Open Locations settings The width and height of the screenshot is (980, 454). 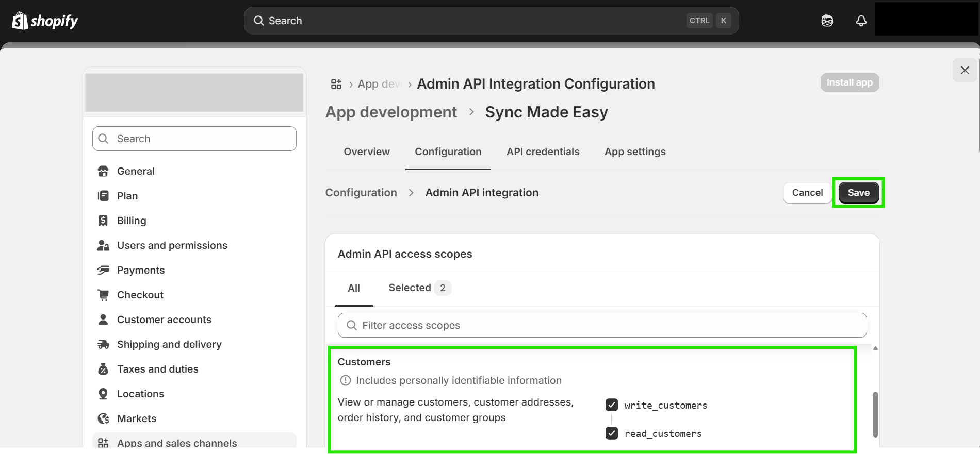140,394
